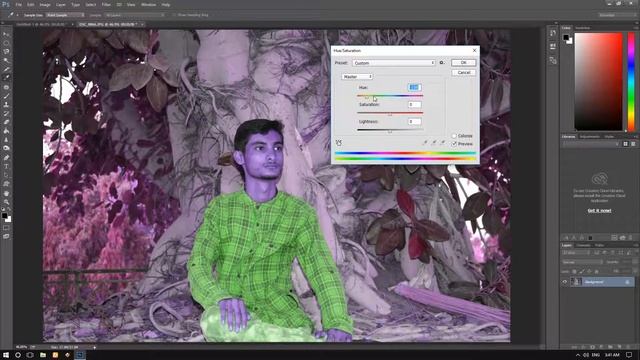Select the Zoom tool
640x360 pixels.
6,202
